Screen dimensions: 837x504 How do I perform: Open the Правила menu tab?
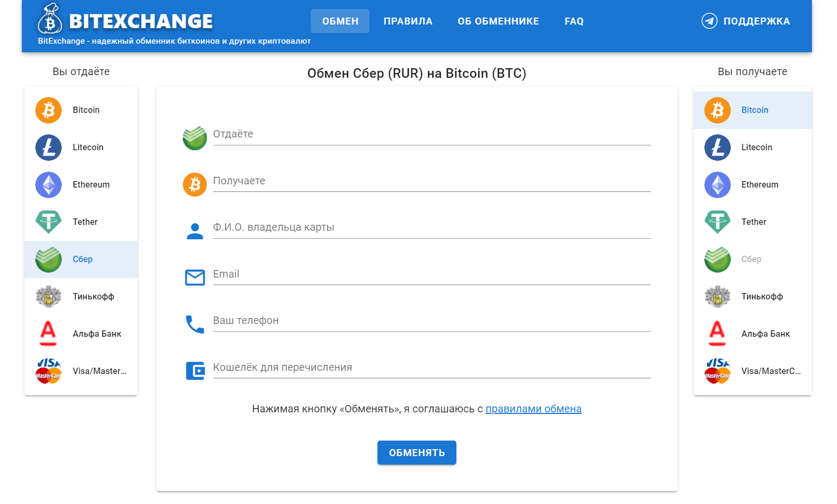point(408,21)
